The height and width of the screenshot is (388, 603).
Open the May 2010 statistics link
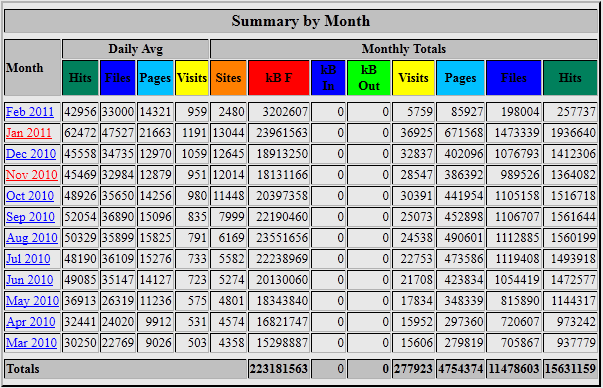coord(33,301)
